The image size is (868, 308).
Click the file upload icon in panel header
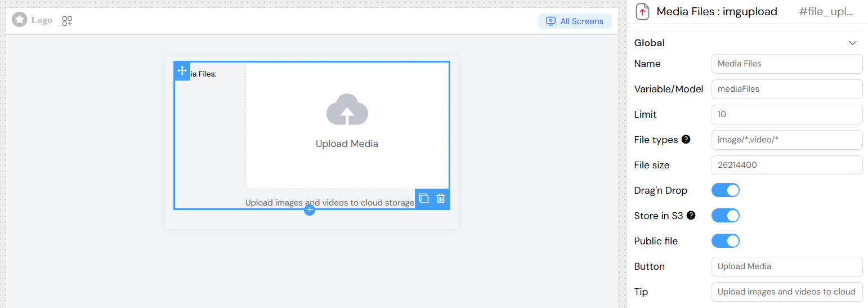coord(642,12)
